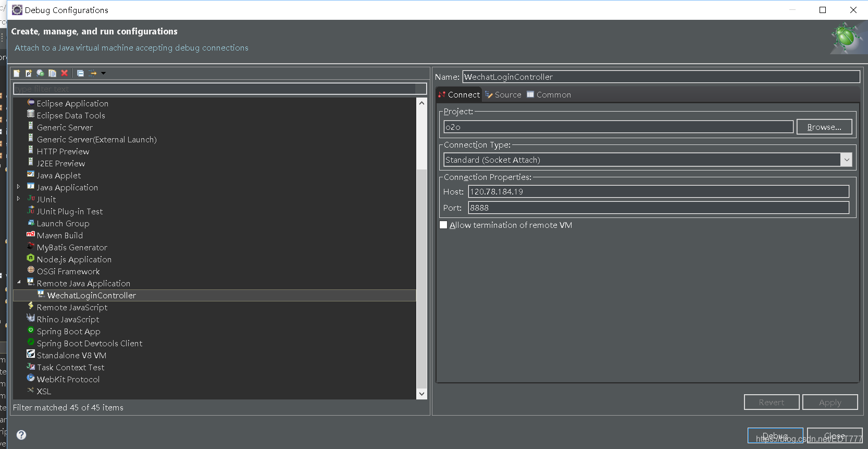Click the Browse... button for Project

[x=824, y=127]
